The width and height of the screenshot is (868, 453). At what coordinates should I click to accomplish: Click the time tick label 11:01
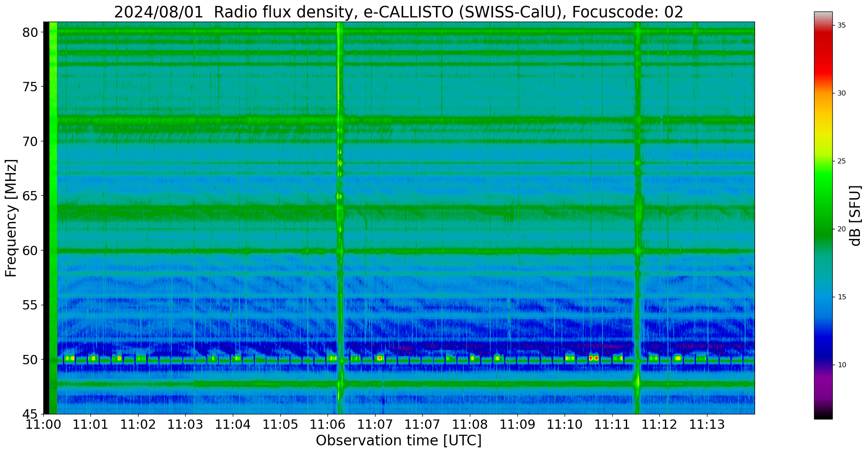pos(90,425)
